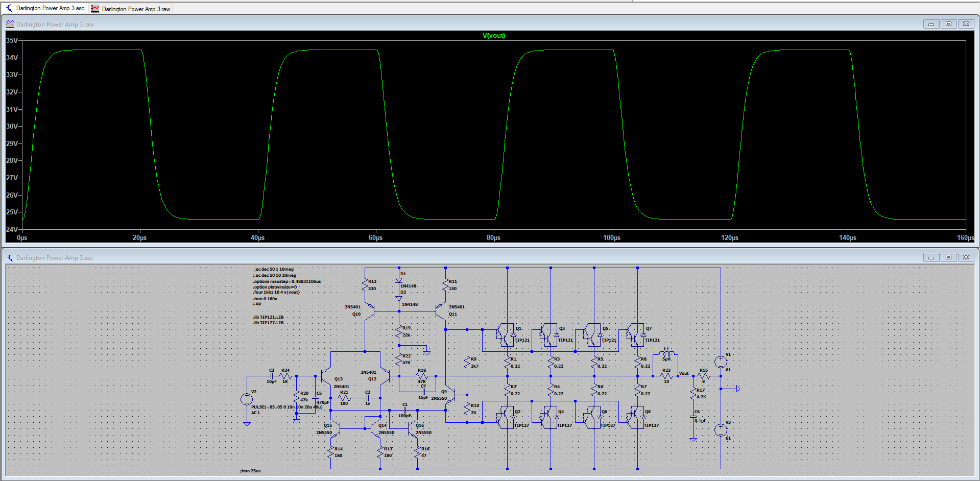Click the V(vout) trace label
The height and width of the screenshot is (481, 980).
click(493, 35)
